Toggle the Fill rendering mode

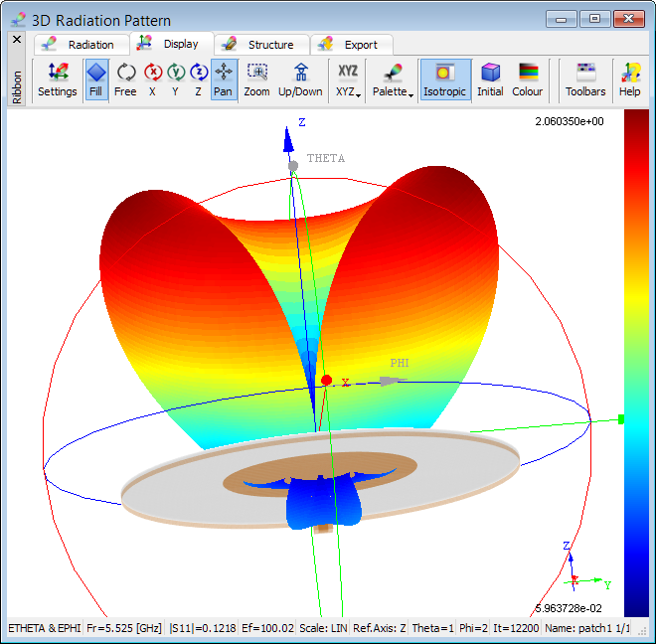(95, 80)
